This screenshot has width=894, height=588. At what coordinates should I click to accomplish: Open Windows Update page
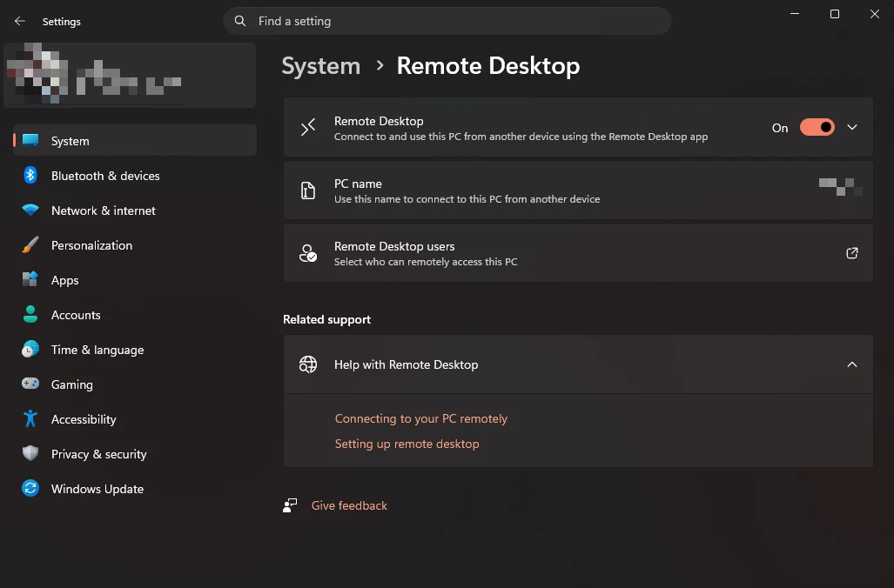[135, 488]
